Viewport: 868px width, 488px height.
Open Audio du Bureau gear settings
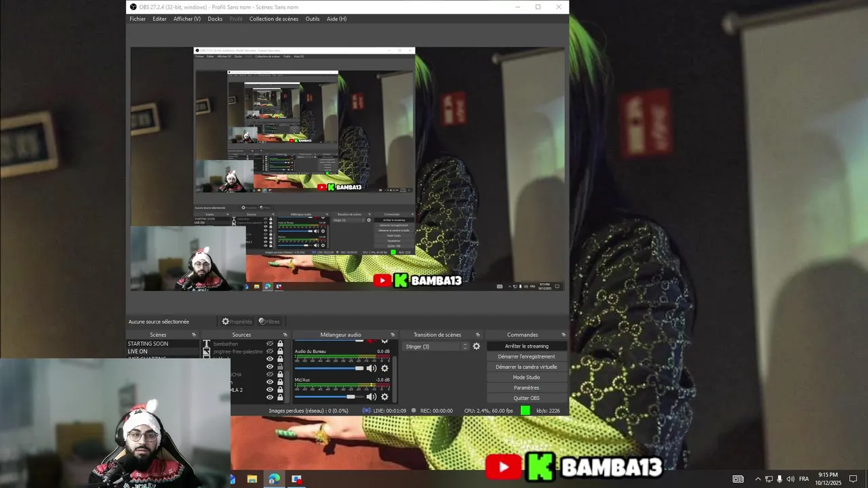(x=384, y=369)
